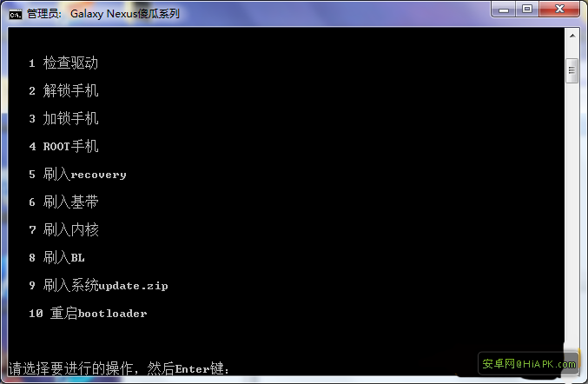Click the window title 管理员: Galaxy Nexus傻瓜系列
Image resolution: width=588 pixels, height=384 pixels.
103,14
